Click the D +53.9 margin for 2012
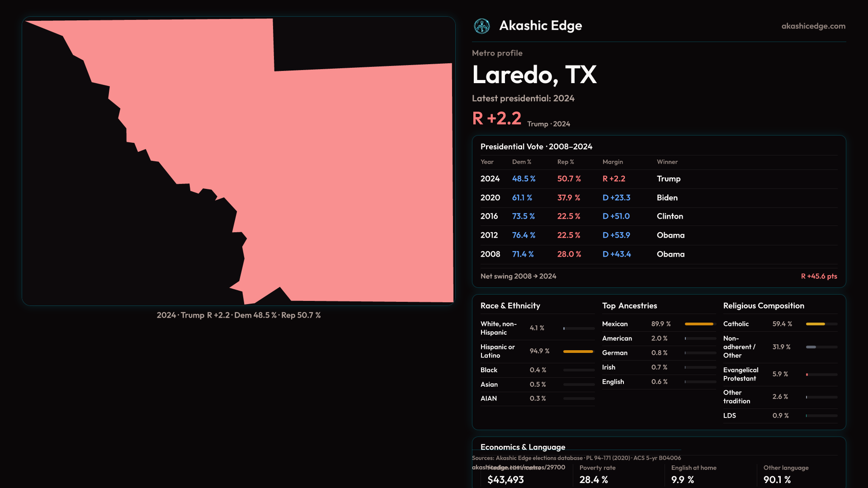 coord(616,235)
